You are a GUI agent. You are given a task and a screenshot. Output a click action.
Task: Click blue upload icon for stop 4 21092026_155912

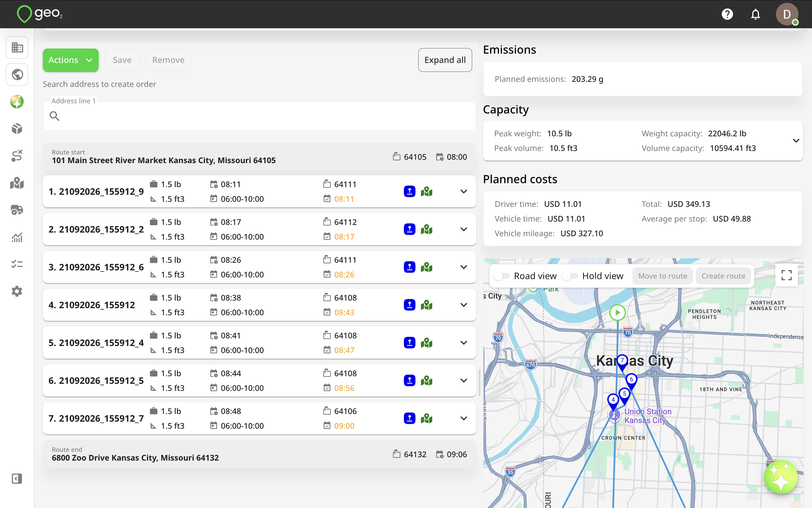tap(409, 305)
